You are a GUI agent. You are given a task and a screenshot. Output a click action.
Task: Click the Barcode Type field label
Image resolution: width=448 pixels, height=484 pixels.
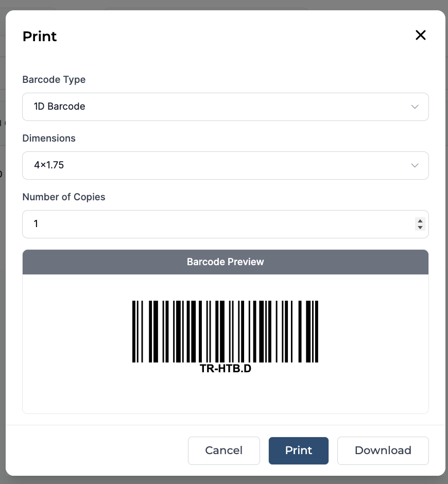point(54,80)
